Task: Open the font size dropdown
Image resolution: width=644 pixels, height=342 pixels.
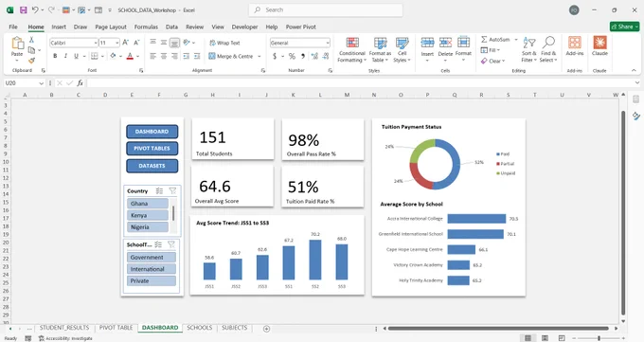Action: coord(117,43)
